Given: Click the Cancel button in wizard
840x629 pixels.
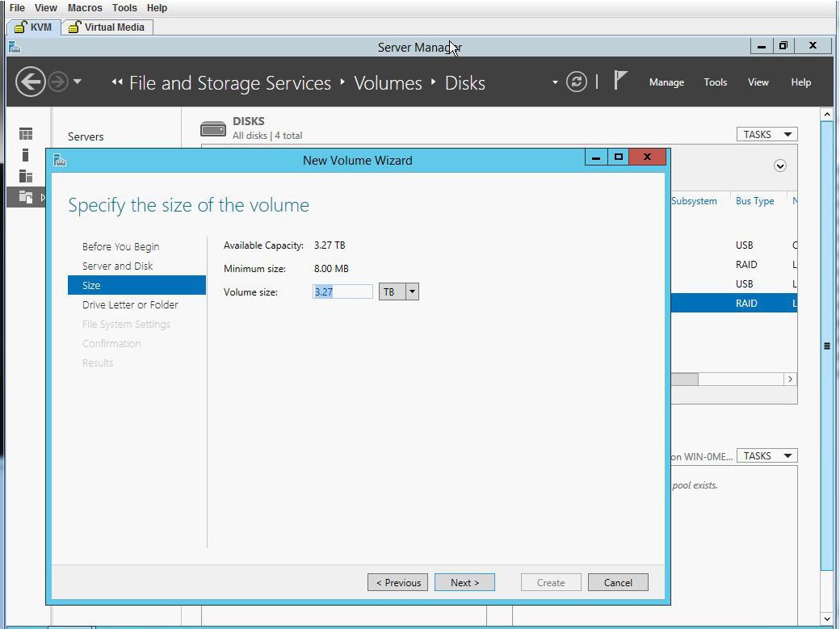Looking at the screenshot, I should [618, 582].
